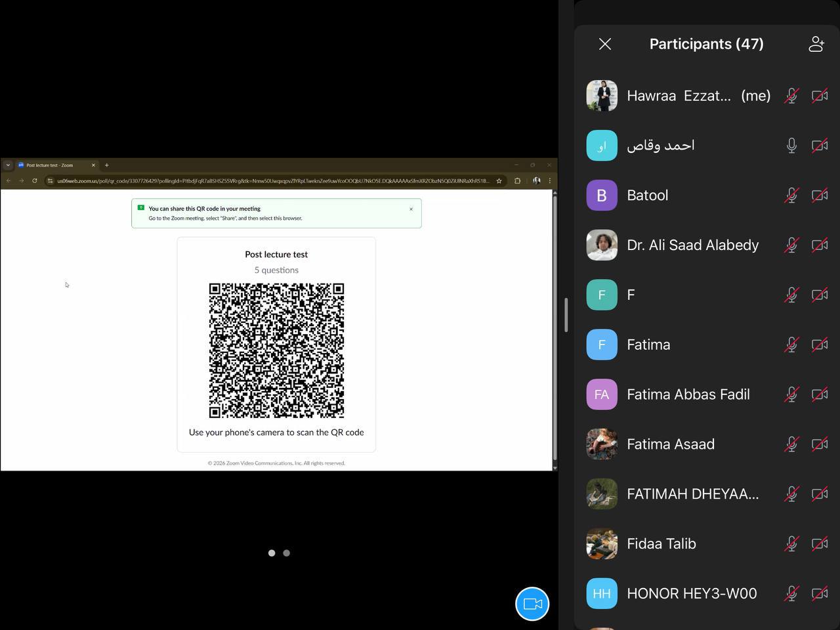Tap Fatima Asaad's photo avatar
Viewport: 840px width, 630px height.
[x=602, y=444]
